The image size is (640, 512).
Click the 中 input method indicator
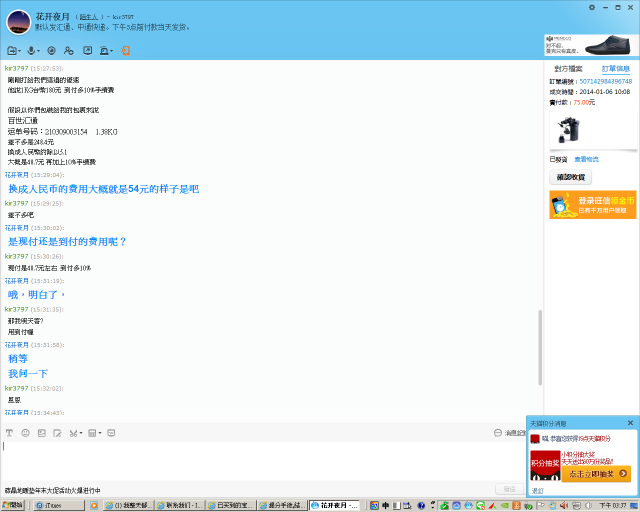point(385,505)
